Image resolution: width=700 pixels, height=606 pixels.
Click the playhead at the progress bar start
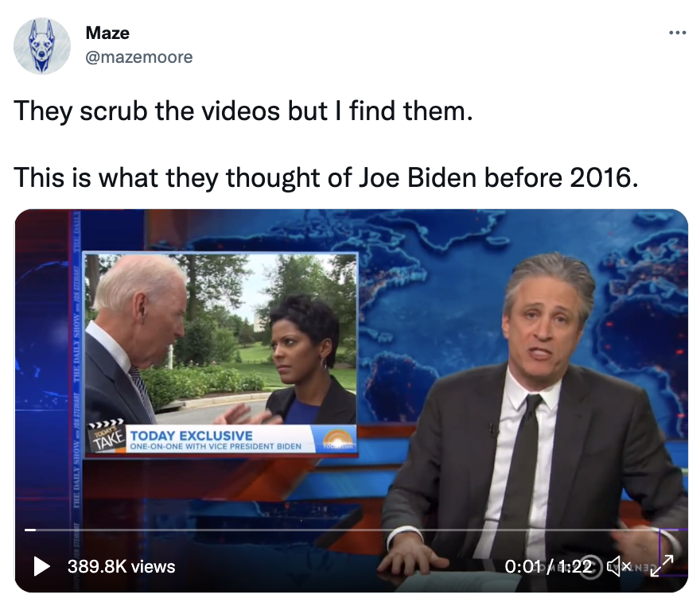coord(30,530)
